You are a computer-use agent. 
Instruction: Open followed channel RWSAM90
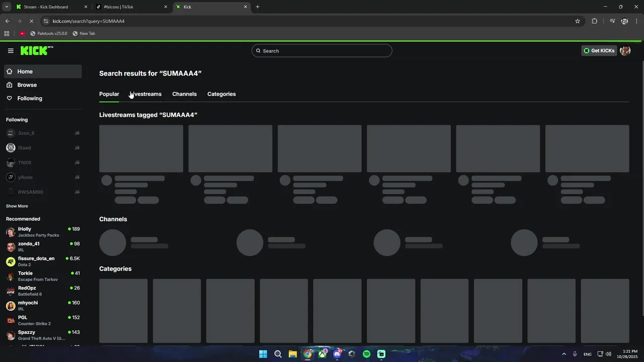point(43,192)
